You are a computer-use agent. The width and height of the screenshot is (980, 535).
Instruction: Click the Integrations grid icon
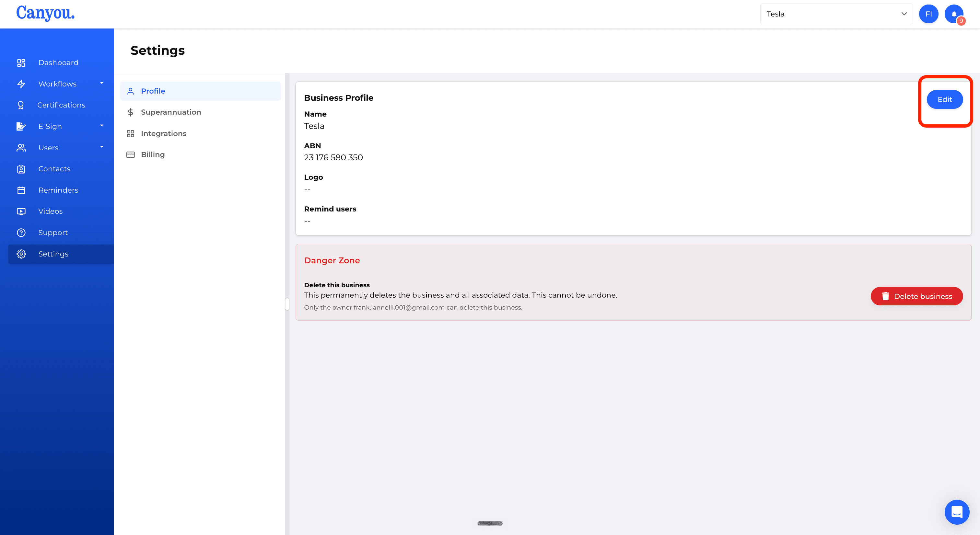[x=131, y=134]
